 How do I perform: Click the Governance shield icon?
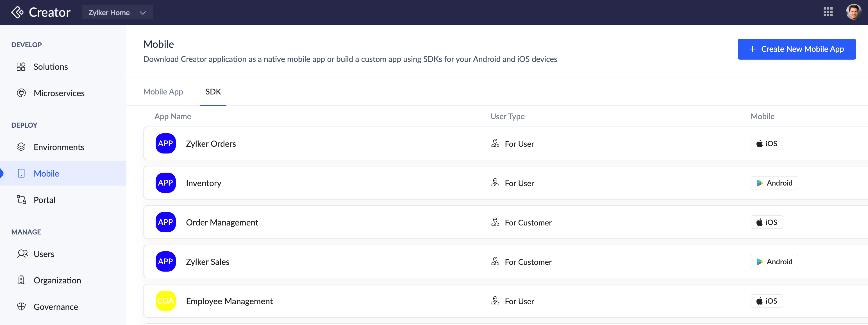coord(21,306)
